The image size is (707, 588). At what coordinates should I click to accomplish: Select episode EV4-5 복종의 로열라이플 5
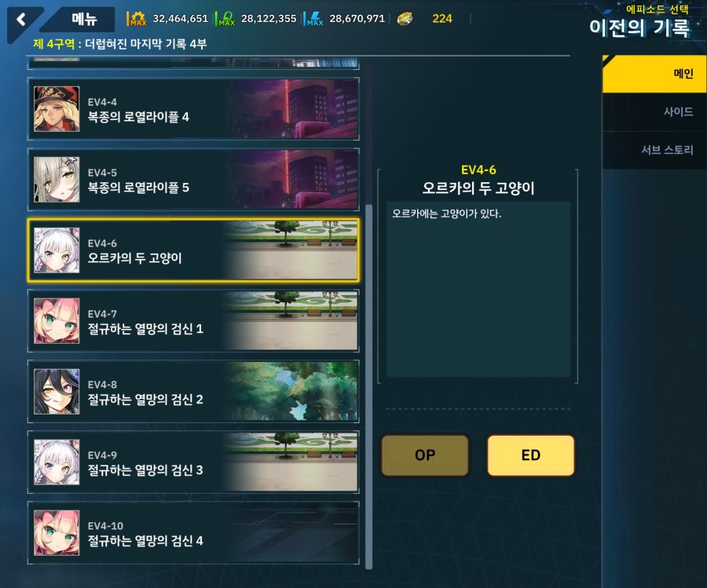pyautogui.click(x=193, y=179)
